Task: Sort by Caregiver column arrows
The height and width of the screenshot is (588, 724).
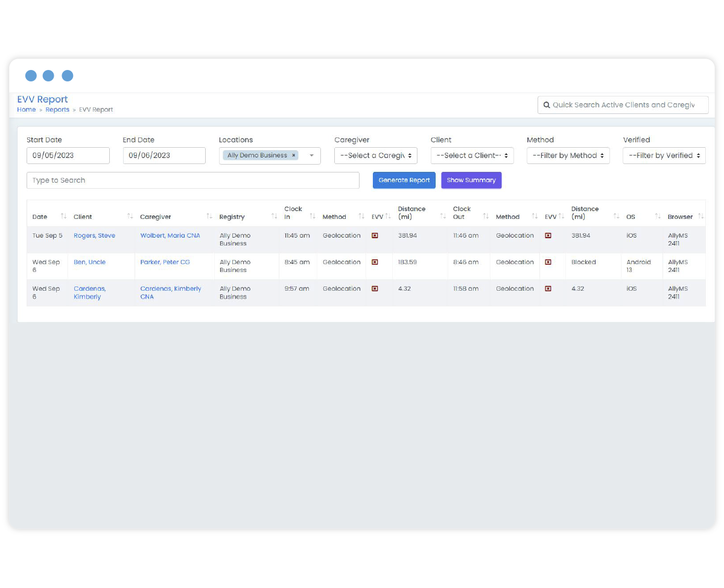Action: point(209,217)
